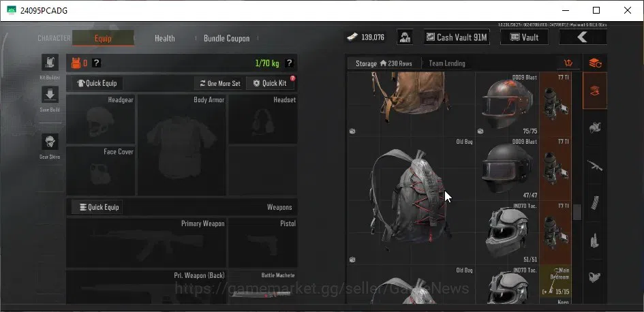
Task: Click the empty Pistol slot
Action: (x=263, y=243)
